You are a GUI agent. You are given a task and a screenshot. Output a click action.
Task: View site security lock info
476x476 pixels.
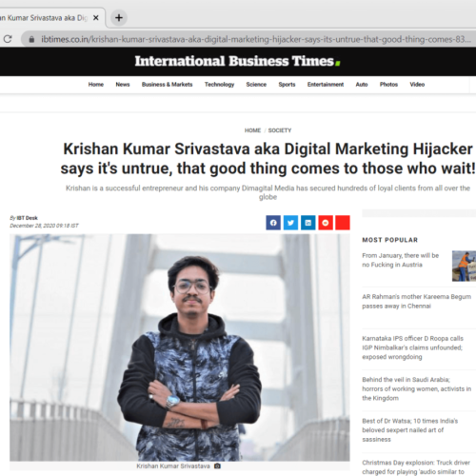(31, 39)
